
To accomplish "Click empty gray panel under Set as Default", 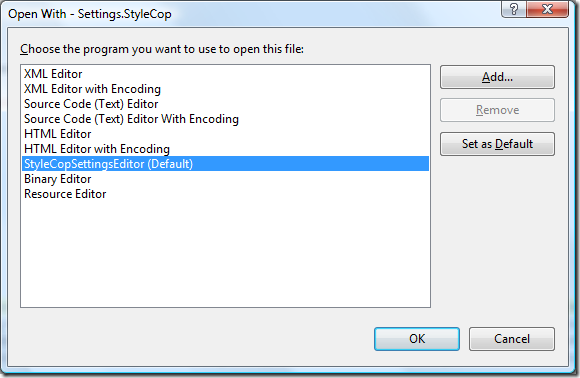I will 497,237.
